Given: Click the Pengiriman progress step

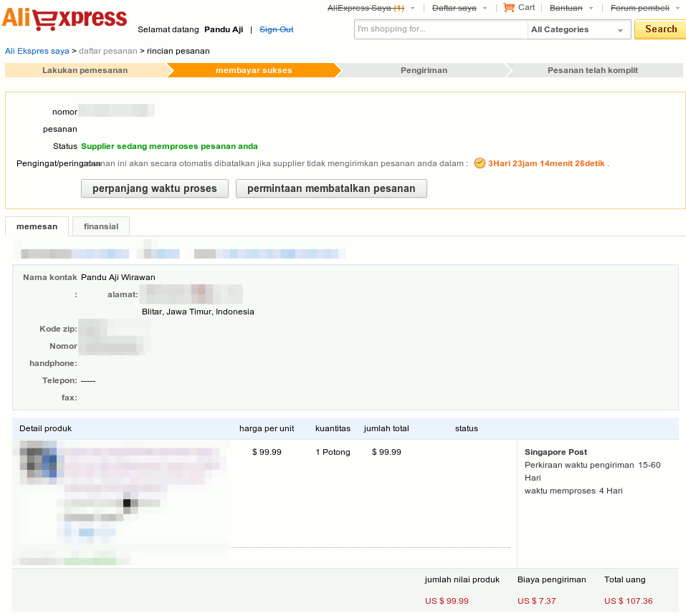Looking at the screenshot, I should point(424,70).
